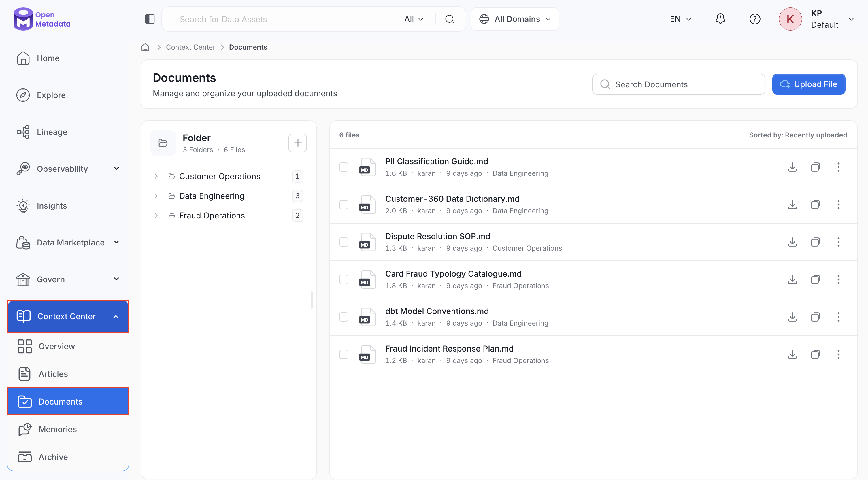This screenshot has height=480, width=868.
Task: Copy the Customer-360 Data Dictionary.md file
Action: (x=815, y=205)
